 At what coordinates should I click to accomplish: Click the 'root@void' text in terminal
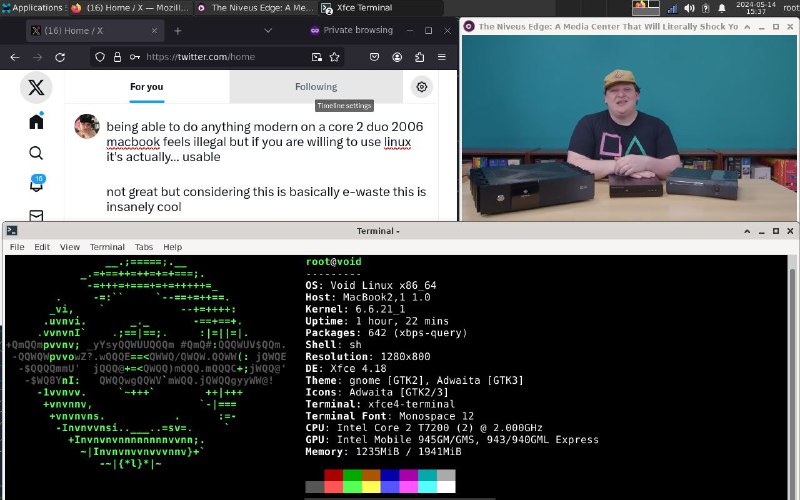pos(334,262)
